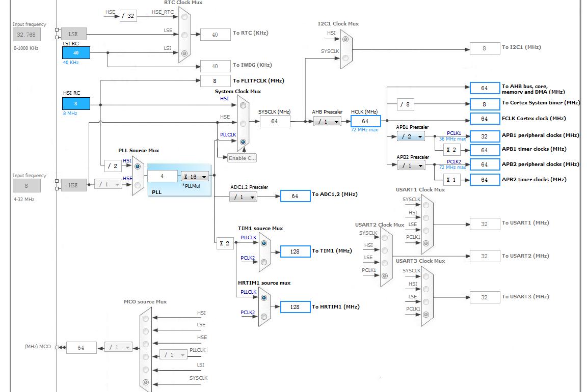Select HSE in System Clock Mux

pyautogui.click(x=243, y=123)
